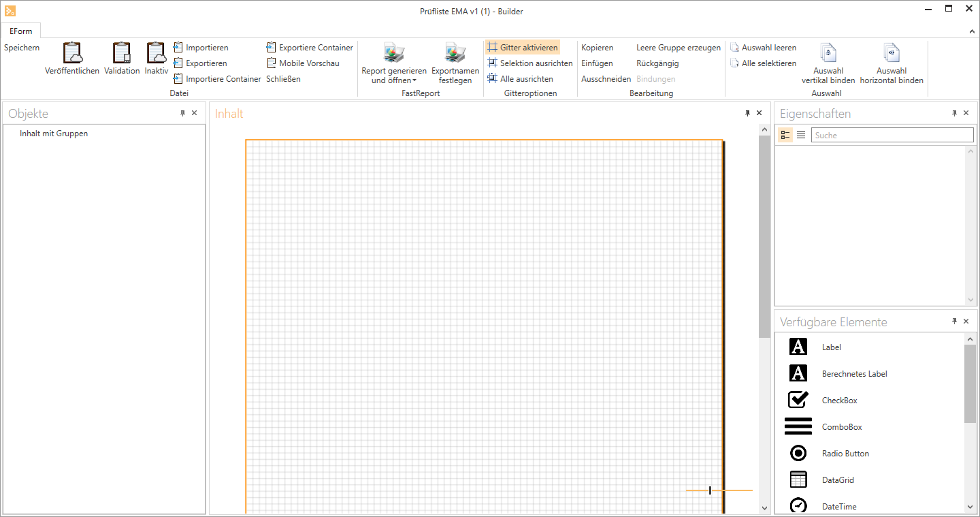Click the Kopieren command
980x517 pixels.
click(597, 48)
